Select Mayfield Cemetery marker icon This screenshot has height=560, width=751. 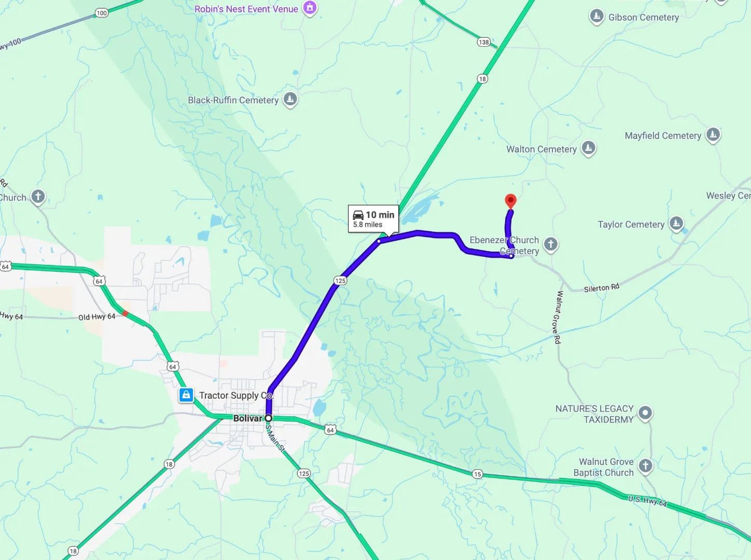tap(713, 134)
